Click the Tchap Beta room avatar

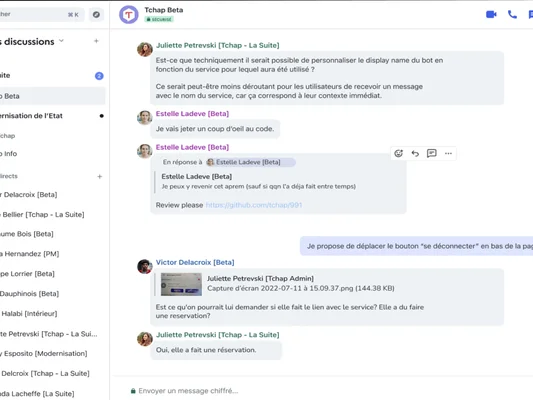128,15
